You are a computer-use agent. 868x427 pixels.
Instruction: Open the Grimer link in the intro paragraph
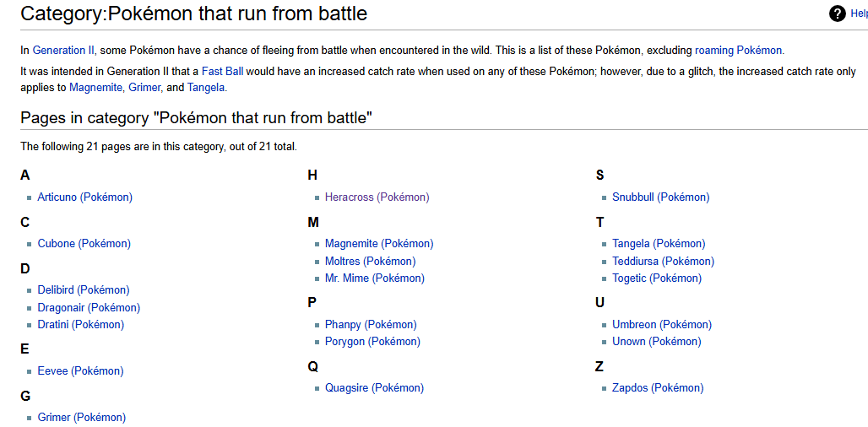click(144, 88)
